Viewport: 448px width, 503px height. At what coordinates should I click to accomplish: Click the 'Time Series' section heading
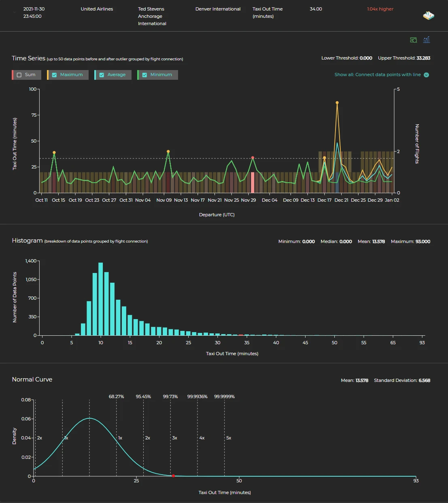tap(28, 58)
